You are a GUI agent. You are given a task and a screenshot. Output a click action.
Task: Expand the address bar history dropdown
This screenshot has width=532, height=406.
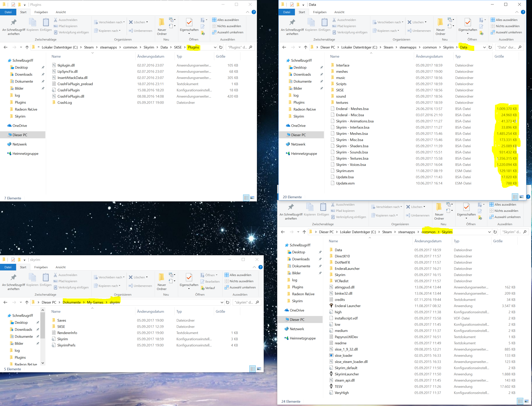pyautogui.click(x=215, y=47)
